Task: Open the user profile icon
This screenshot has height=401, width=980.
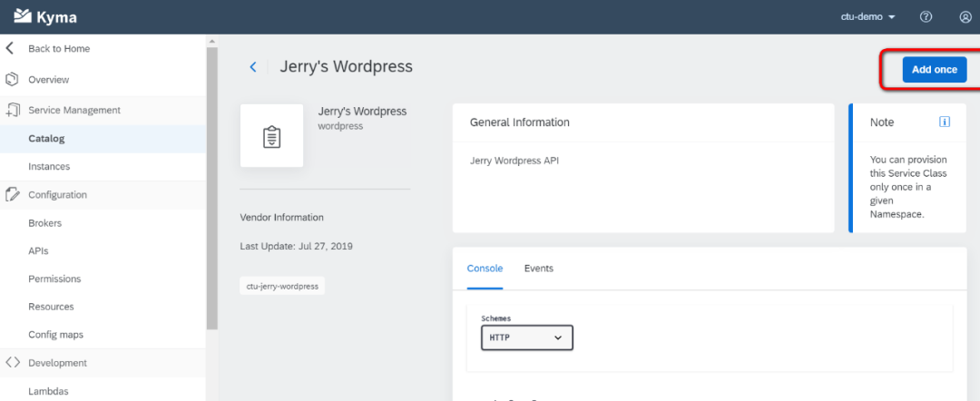Action: coord(965,17)
